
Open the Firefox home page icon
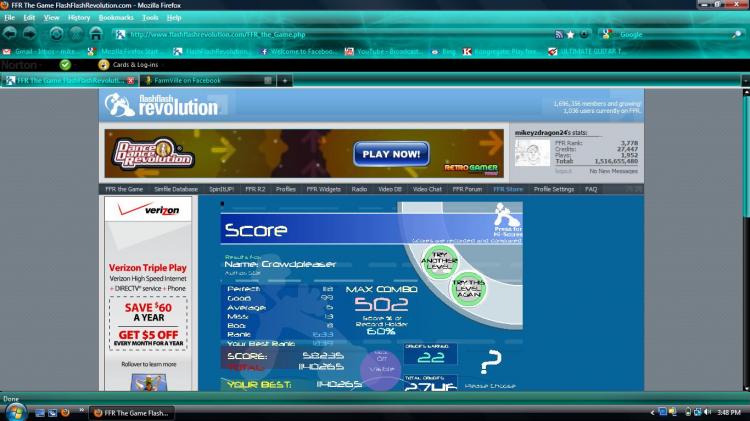click(96, 34)
